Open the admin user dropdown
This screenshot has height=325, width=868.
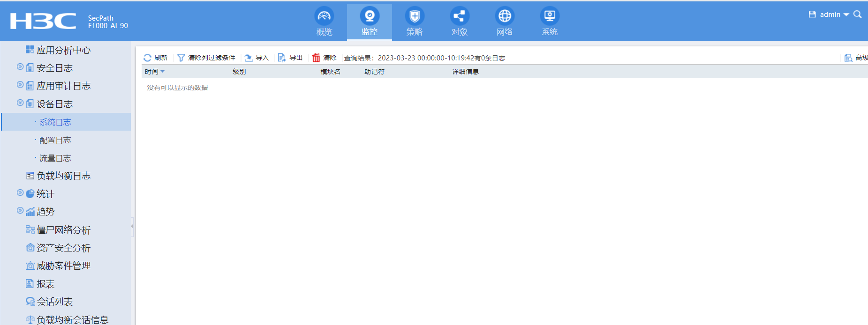(x=835, y=15)
